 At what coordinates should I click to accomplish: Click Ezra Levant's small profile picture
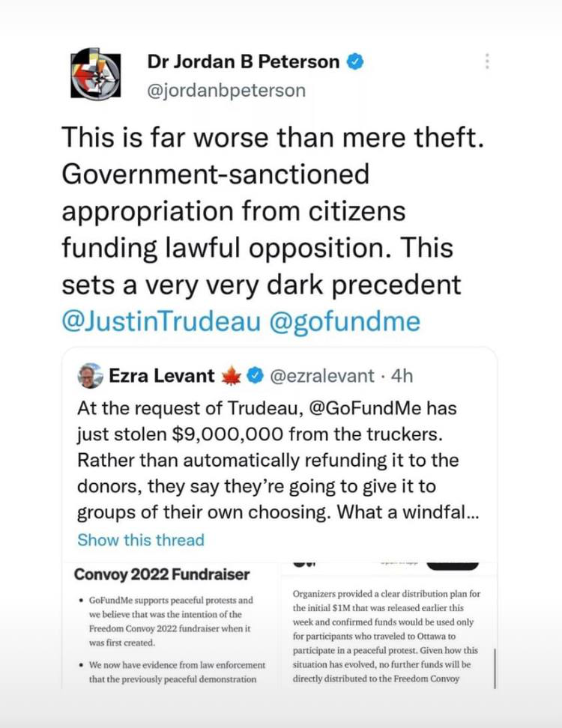(x=91, y=376)
